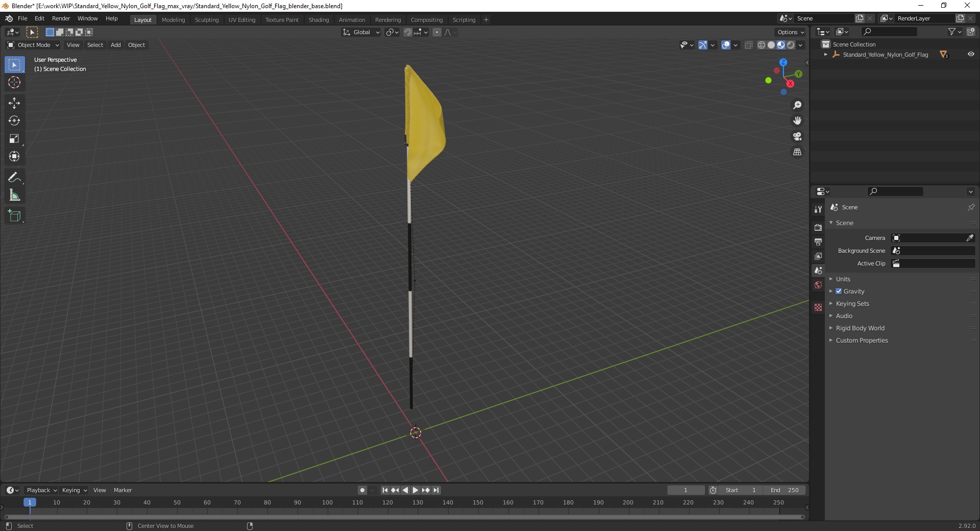Switch to the UV Editing workspace tab
The width and height of the screenshot is (980, 531).
(x=242, y=20)
